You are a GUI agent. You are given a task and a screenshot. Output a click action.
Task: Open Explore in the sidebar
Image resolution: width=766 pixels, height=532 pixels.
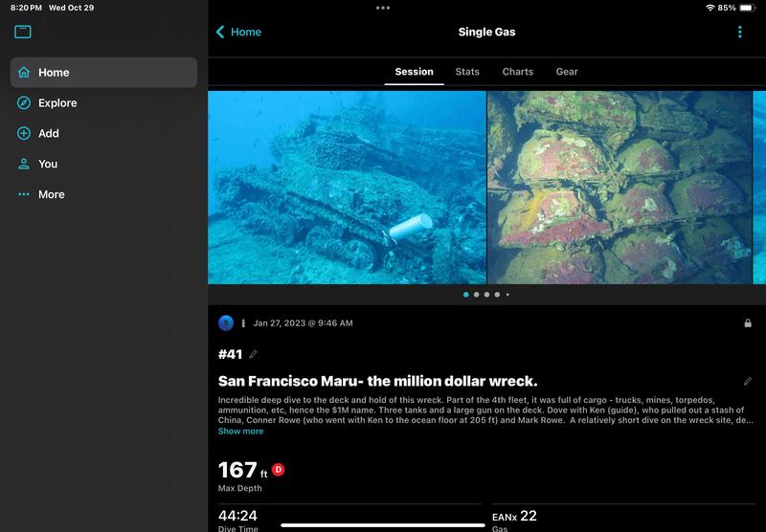click(103, 103)
